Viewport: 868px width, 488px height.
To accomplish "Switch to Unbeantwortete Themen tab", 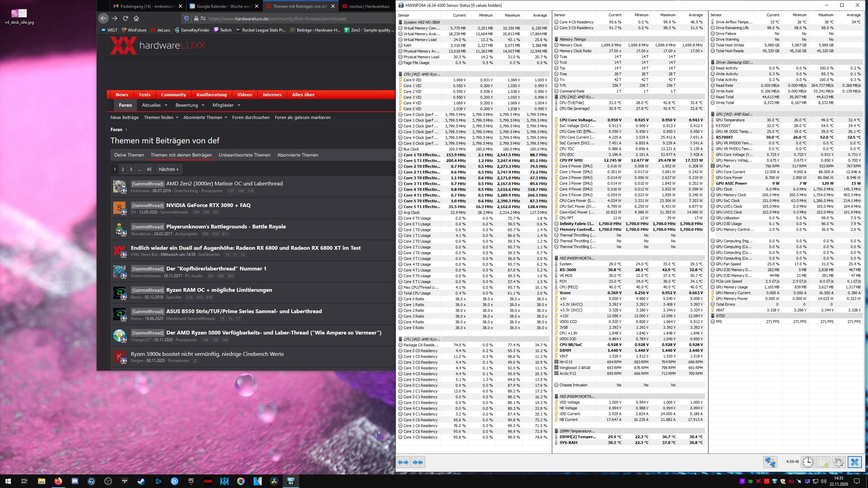I will pos(244,155).
